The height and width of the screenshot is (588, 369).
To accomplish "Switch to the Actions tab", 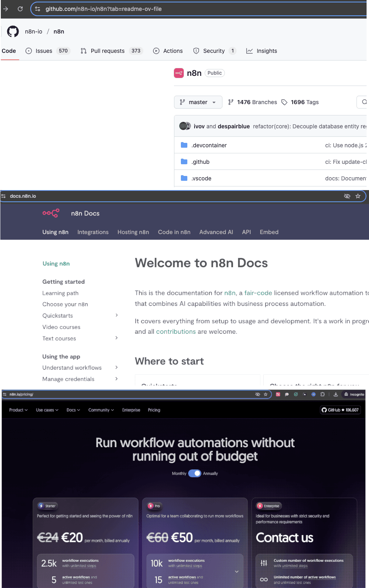I will click(x=168, y=51).
